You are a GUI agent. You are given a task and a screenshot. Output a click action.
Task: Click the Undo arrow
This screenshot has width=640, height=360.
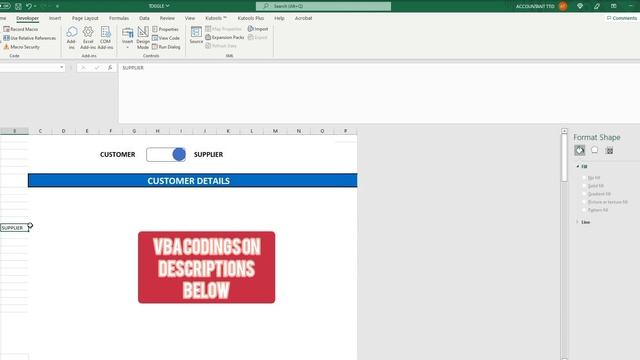pos(29,6)
